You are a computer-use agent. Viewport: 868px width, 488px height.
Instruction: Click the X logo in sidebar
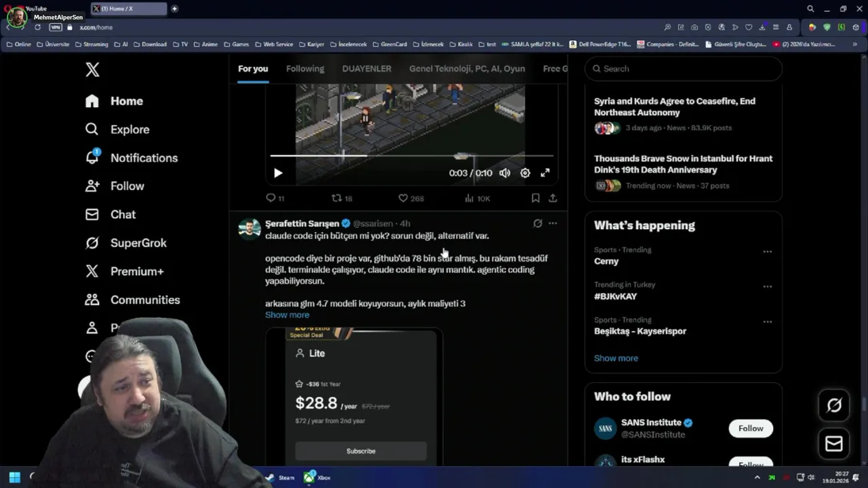click(92, 69)
